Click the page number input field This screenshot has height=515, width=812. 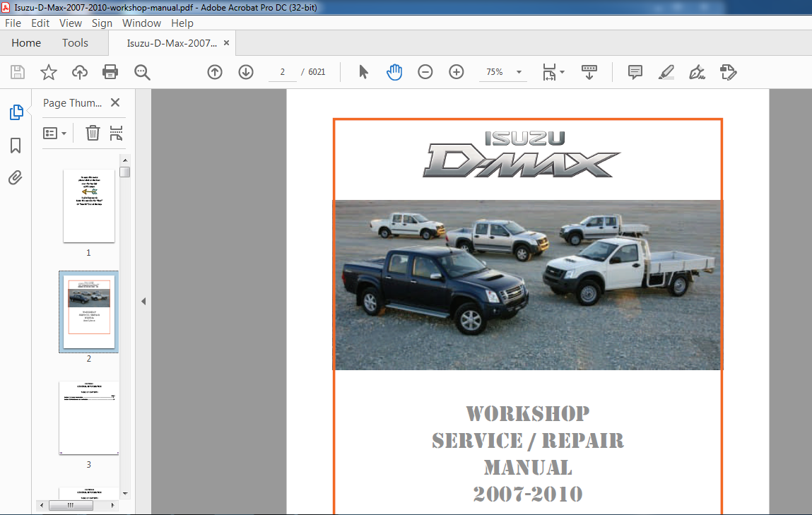[282, 72]
